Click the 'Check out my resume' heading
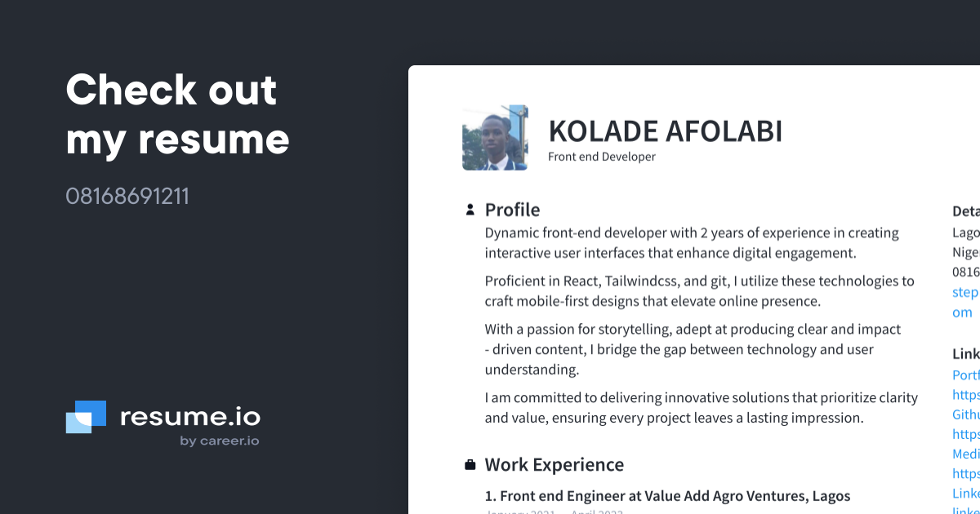This screenshot has width=980, height=514. (x=177, y=114)
